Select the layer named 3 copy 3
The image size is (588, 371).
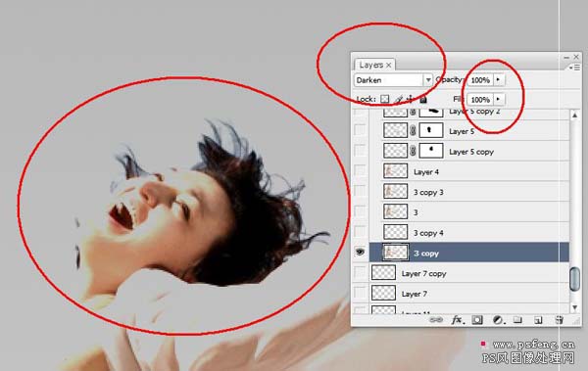(x=428, y=192)
